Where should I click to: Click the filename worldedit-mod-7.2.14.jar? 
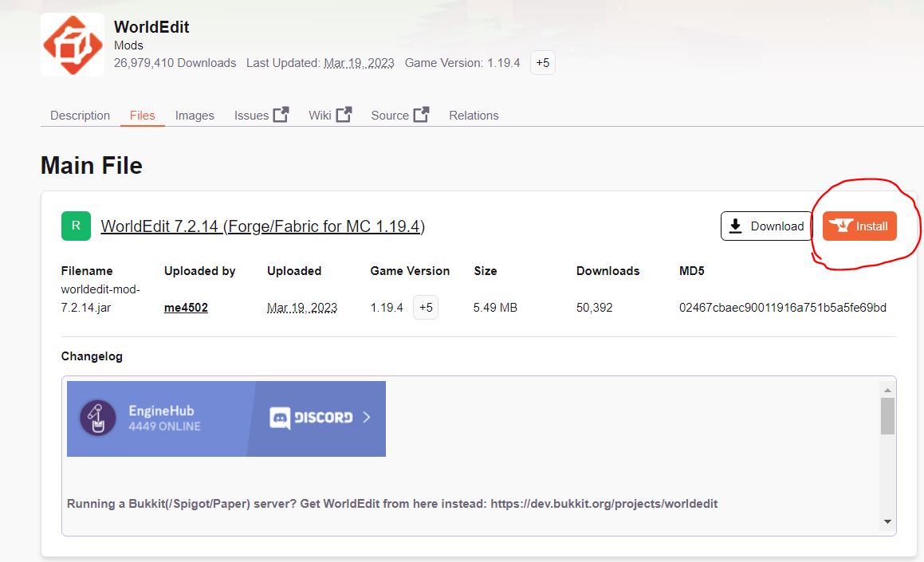point(100,298)
